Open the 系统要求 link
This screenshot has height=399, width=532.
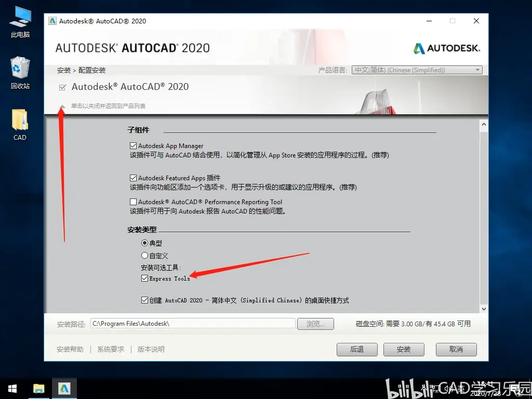pos(111,349)
